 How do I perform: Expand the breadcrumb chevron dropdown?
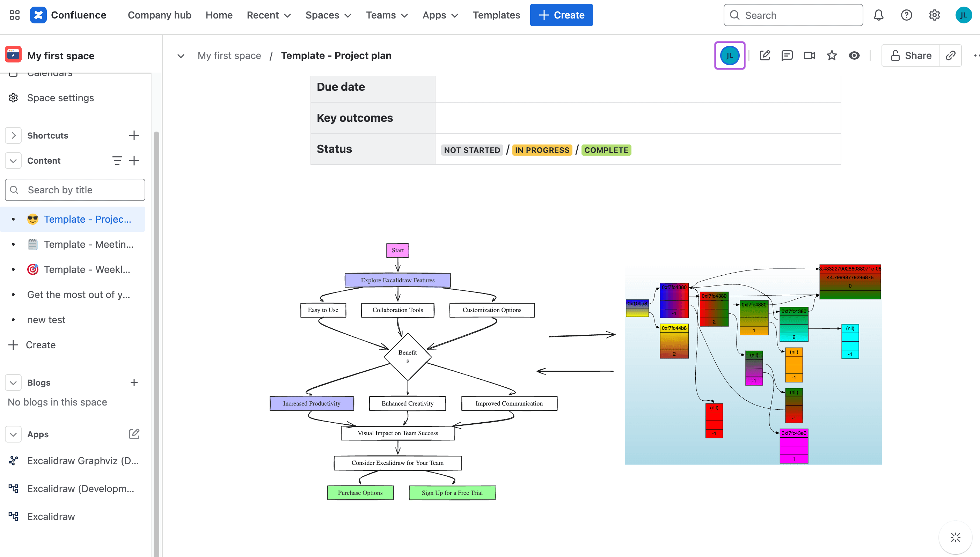click(181, 56)
